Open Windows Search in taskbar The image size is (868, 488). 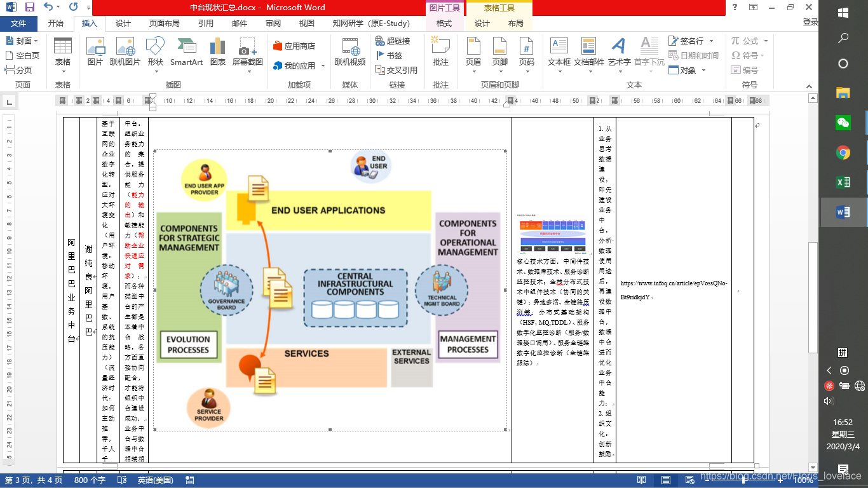pyautogui.click(x=843, y=38)
